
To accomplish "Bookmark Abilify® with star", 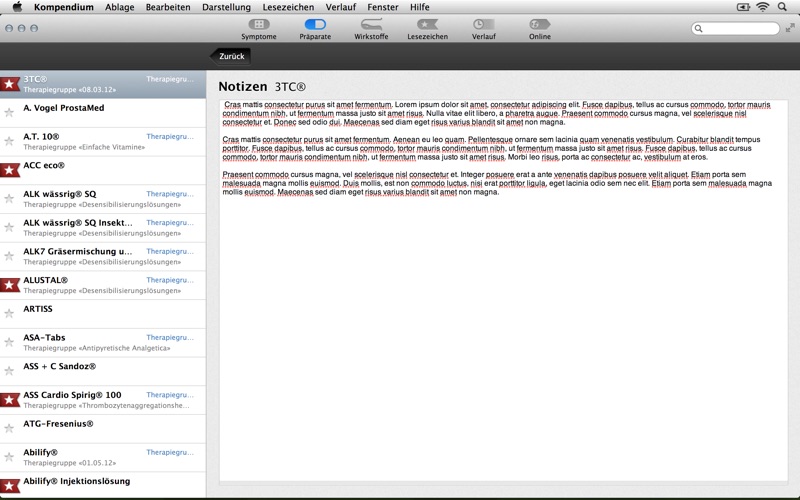I will point(9,457).
